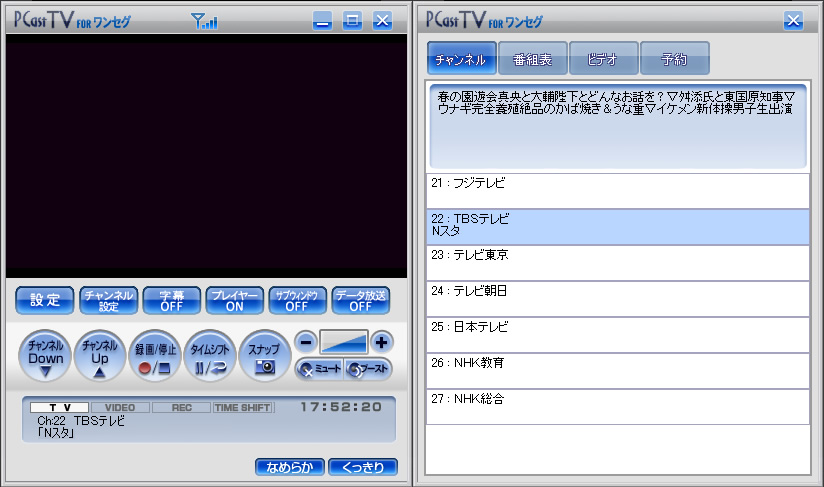The image size is (824, 487).
Task: Decrease volume with the minus button
Action: pyautogui.click(x=306, y=342)
